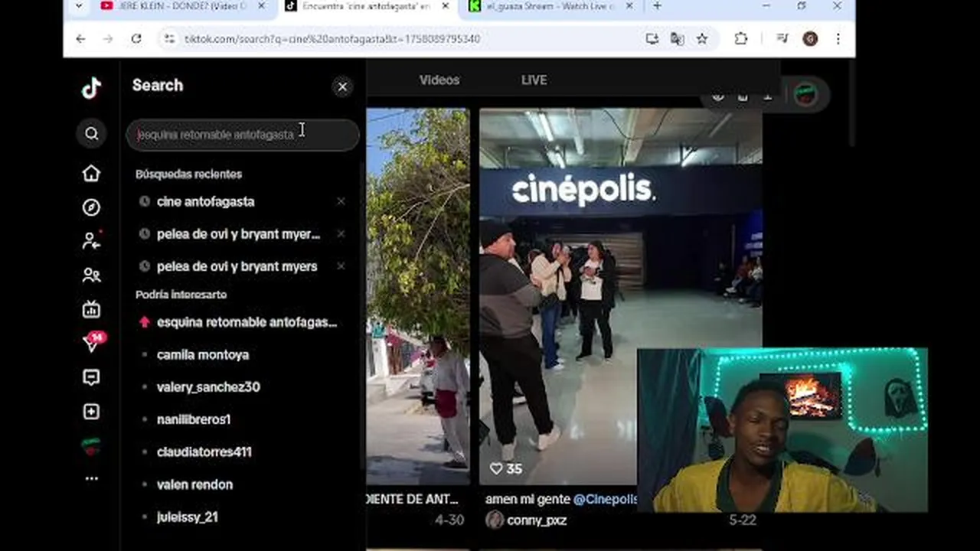
Task: Go back with the browser back arrow
Action: pos(80,38)
